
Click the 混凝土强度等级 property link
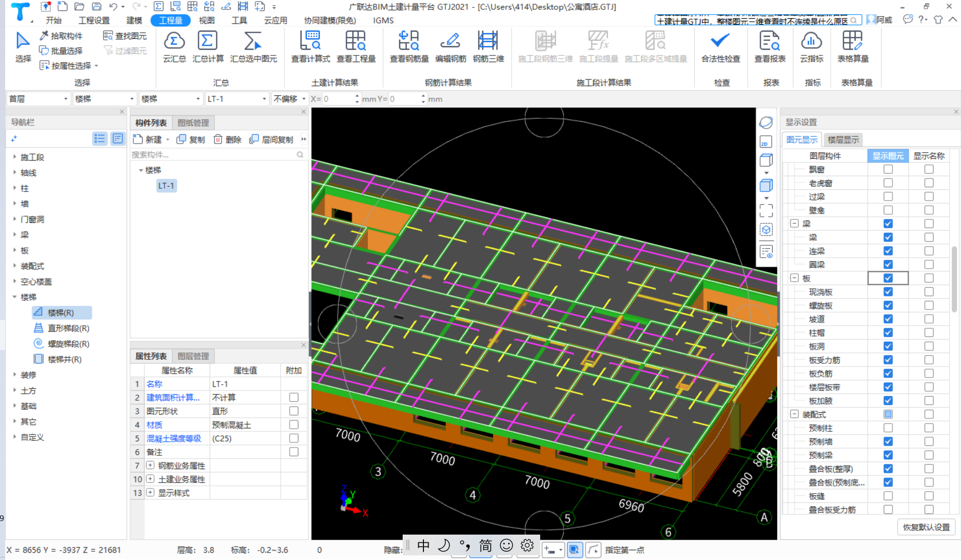(173, 438)
